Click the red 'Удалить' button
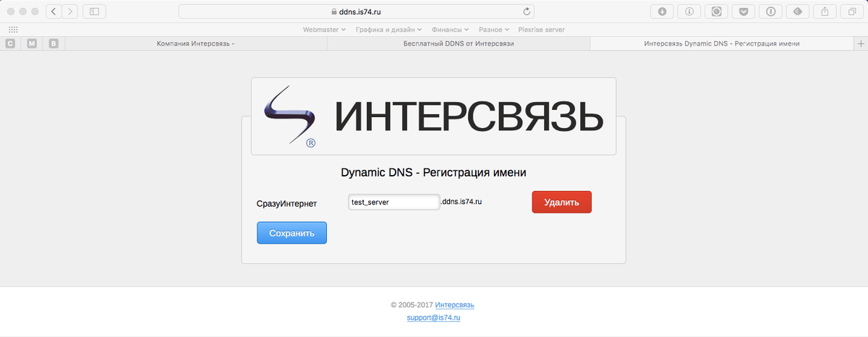The width and height of the screenshot is (868, 337). coord(562,202)
